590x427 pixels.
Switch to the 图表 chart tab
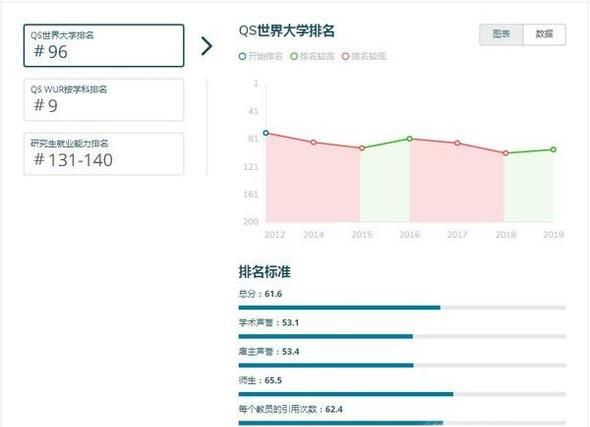click(501, 35)
